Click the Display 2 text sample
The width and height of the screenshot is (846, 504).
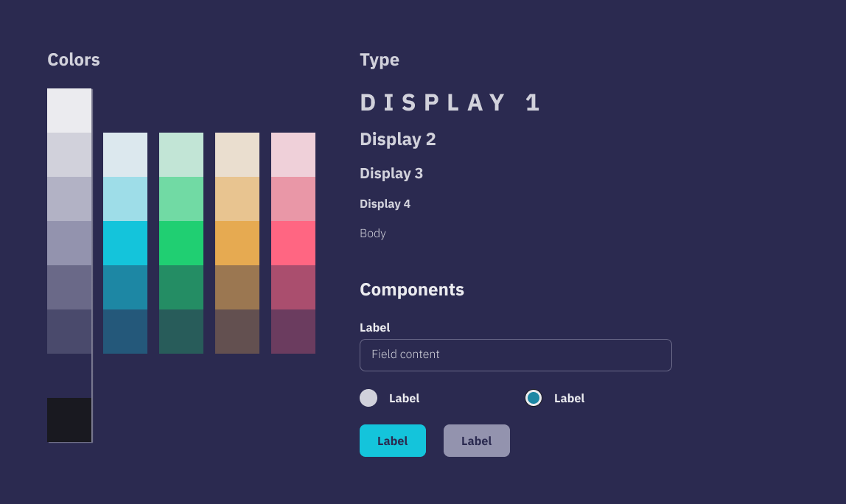point(397,139)
